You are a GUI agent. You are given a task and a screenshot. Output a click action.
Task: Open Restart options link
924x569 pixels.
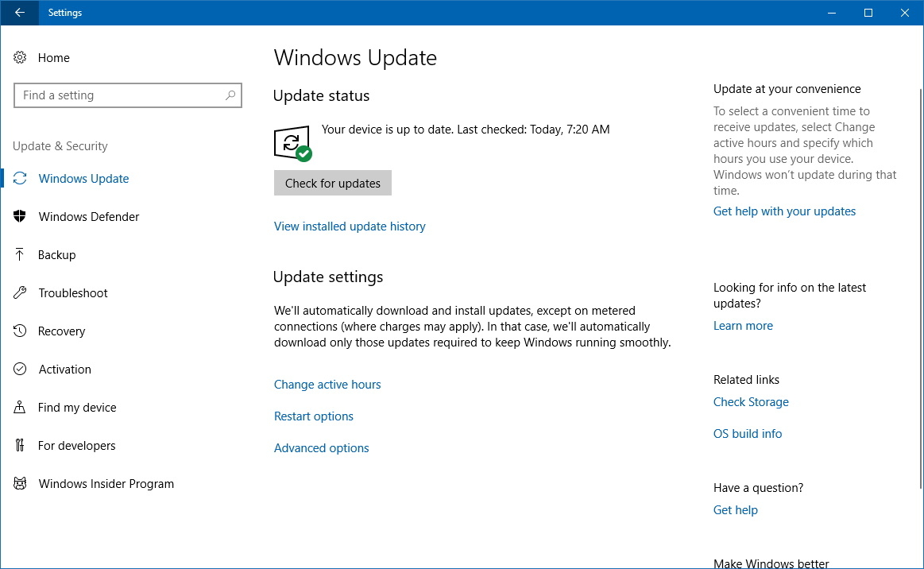(x=314, y=416)
